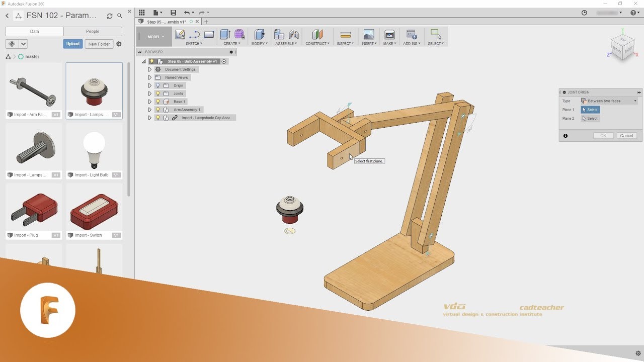The height and width of the screenshot is (362, 644).
Task: Click the data panel vertical scrollbar
Action: pyautogui.click(x=129, y=130)
